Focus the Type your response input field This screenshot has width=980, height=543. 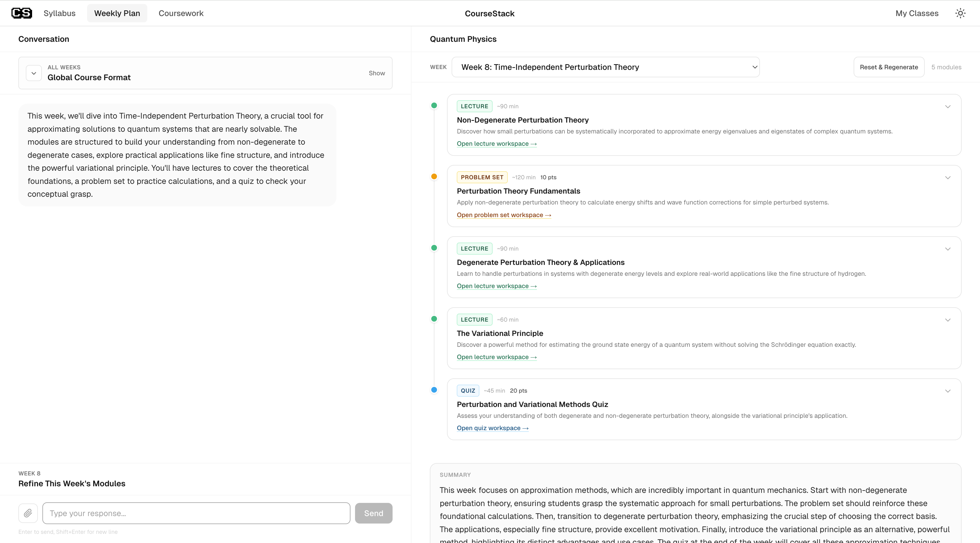pyautogui.click(x=196, y=513)
